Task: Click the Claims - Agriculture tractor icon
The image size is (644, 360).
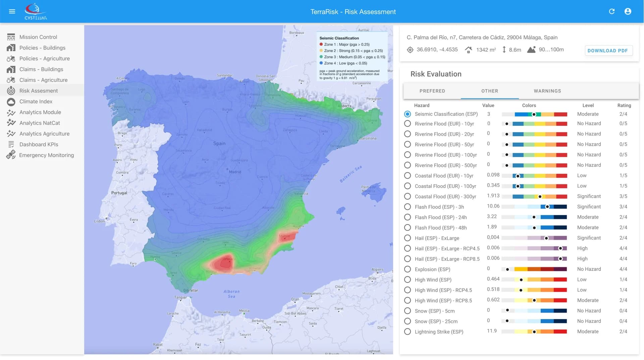Action: coord(11,80)
